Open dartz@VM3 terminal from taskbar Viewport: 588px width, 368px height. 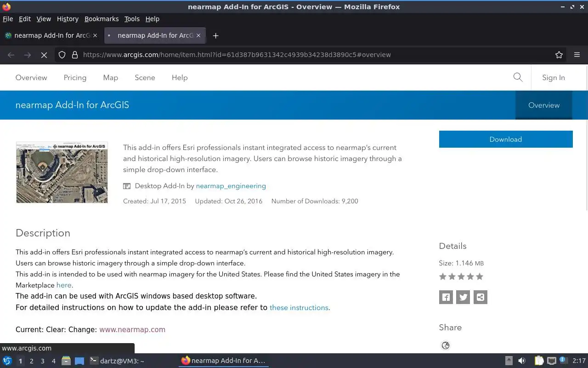[x=117, y=361]
